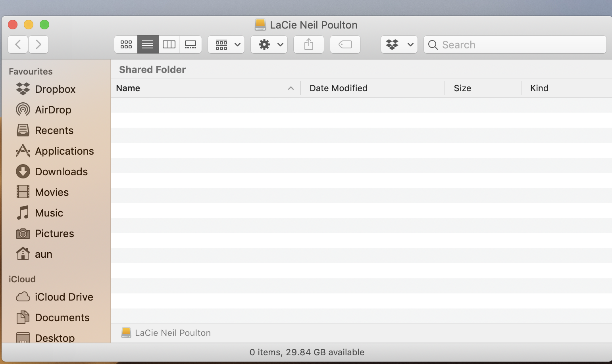Open the Dropbox toolbar dropdown
This screenshot has height=364, width=612.
pyautogui.click(x=399, y=44)
